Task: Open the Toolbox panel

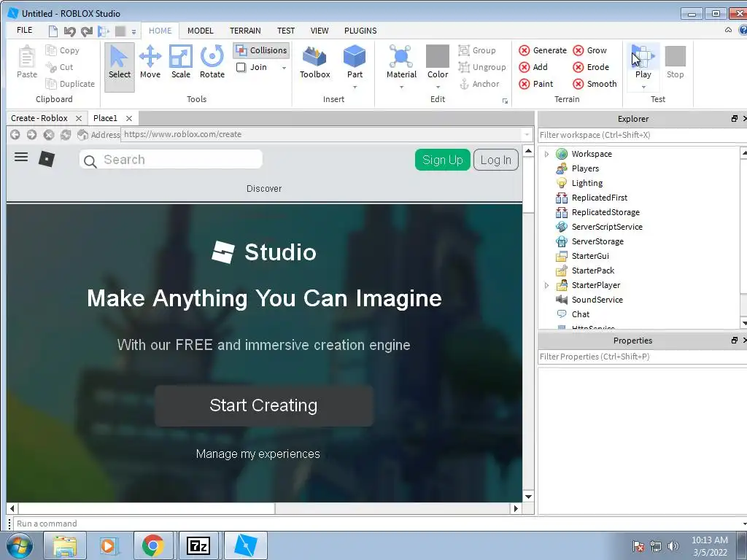Action: pos(315,62)
